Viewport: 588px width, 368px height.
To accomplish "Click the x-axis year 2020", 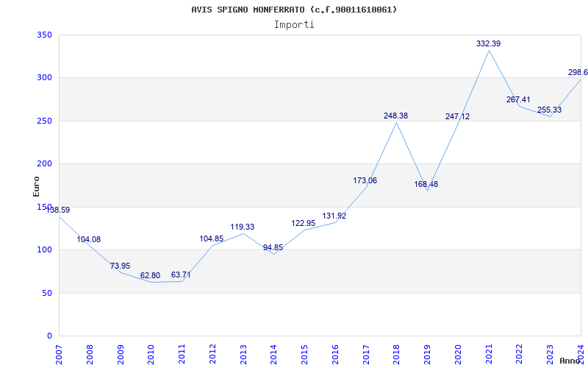I will [458, 355].
